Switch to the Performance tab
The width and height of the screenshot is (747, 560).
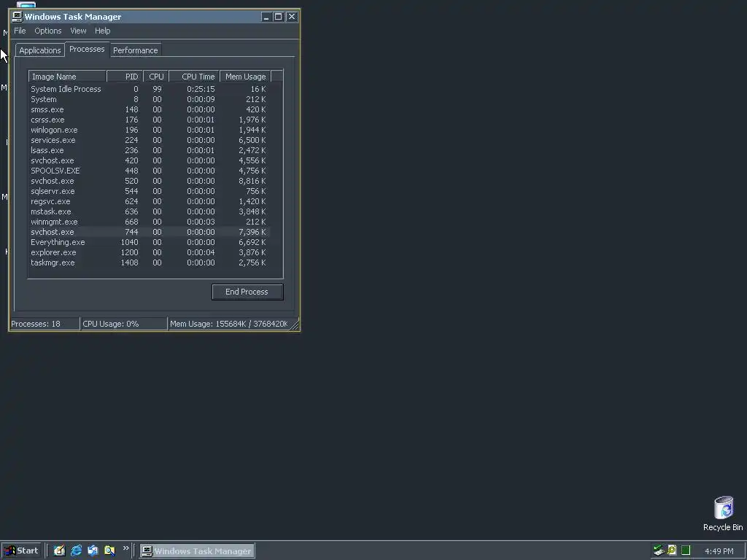(x=135, y=50)
